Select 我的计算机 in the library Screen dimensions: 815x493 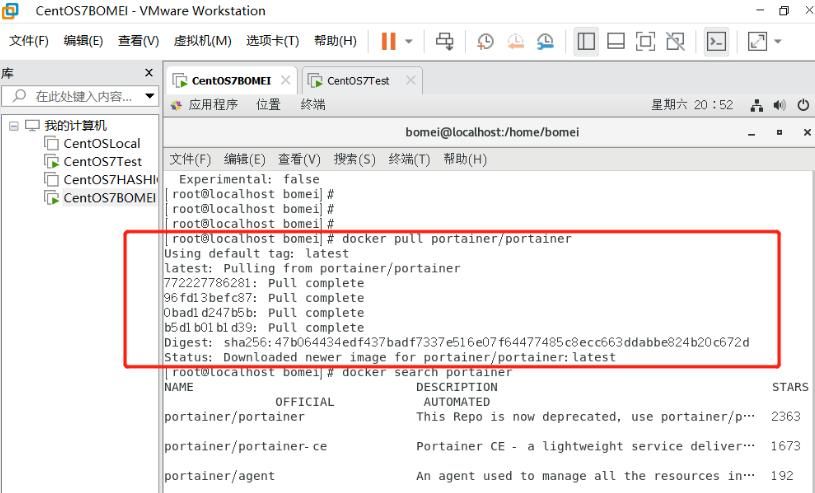click(x=75, y=125)
